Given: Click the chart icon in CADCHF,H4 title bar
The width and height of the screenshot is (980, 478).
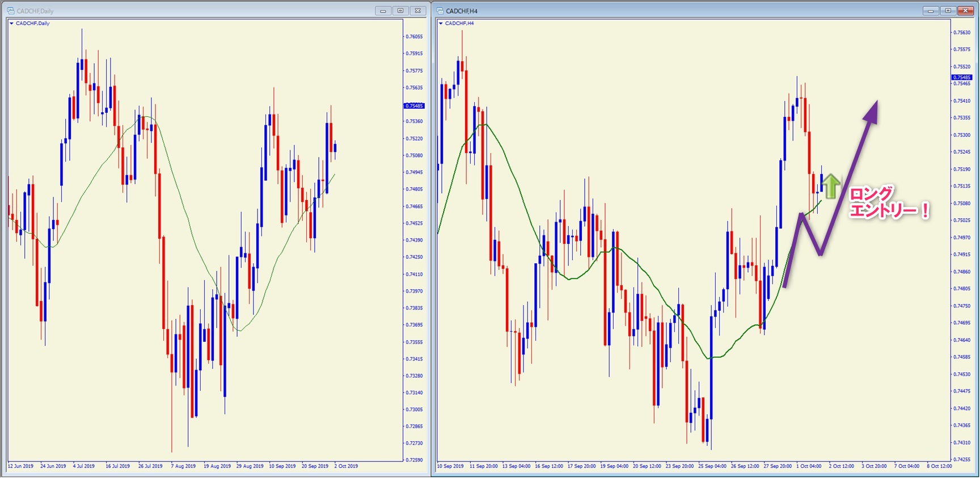Looking at the screenshot, I should click(440, 11).
